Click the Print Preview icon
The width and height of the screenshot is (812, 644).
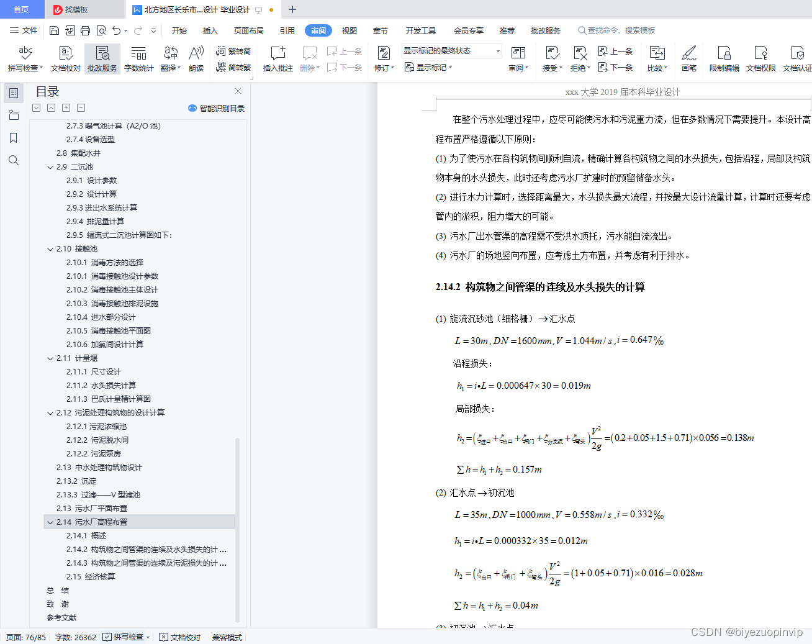(x=101, y=30)
